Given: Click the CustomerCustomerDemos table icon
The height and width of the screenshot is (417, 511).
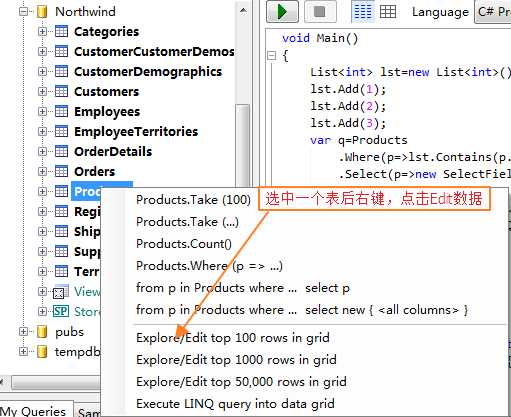Looking at the screenshot, I should pyautogui.click(x=61, y=51).
